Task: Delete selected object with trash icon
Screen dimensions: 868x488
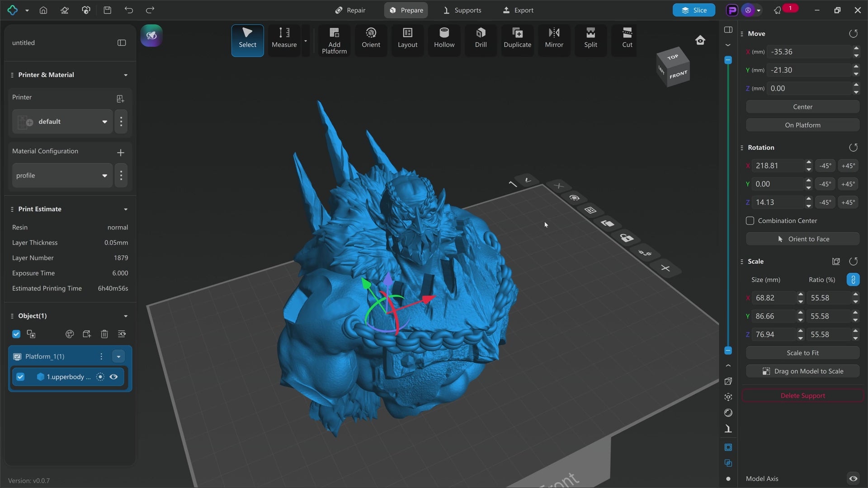Action: pos(104,334)
